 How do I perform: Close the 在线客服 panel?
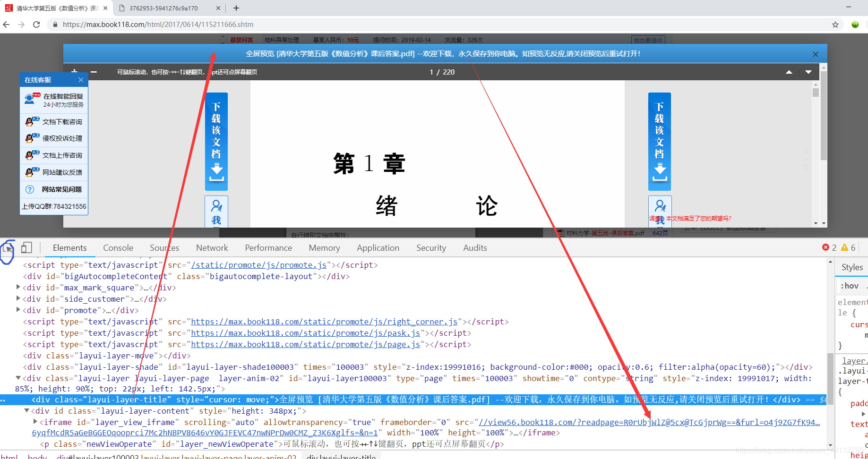81,80
